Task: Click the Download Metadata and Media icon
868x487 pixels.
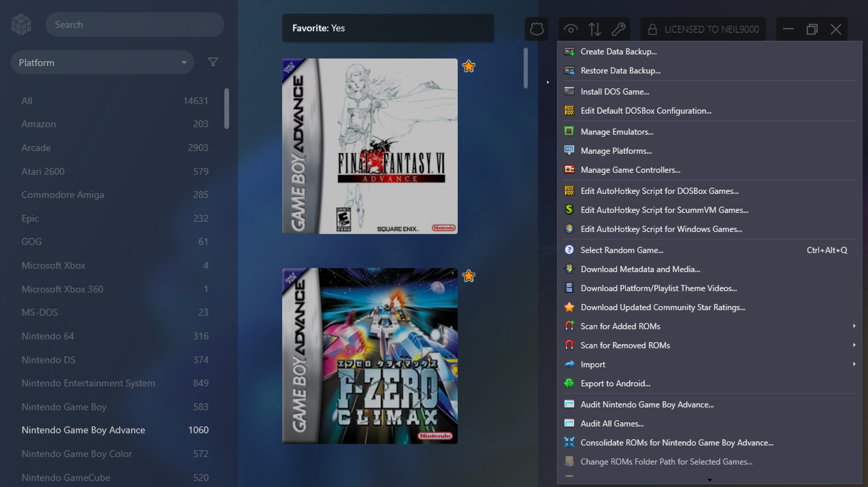Action: [569, 269]
